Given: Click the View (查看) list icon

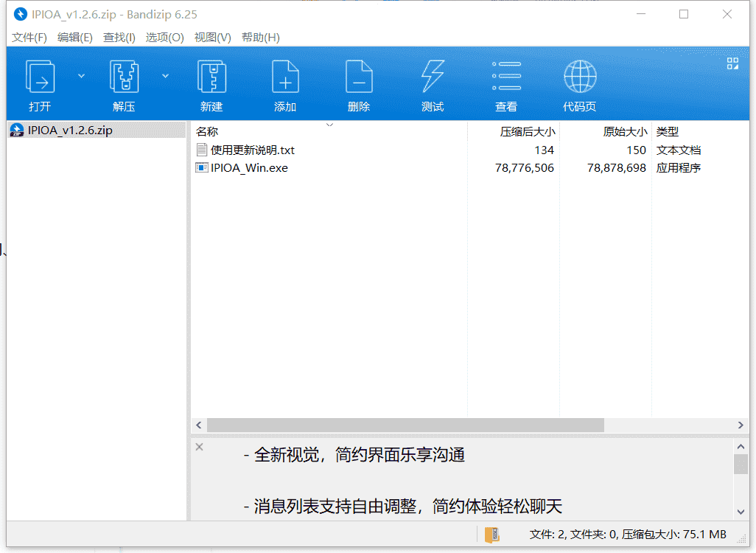Looking at the screenshot, I should [506, 76].
